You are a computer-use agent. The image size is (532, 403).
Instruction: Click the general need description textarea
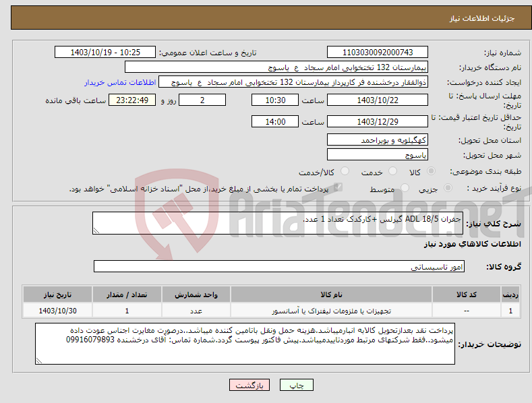pos(278,223)
